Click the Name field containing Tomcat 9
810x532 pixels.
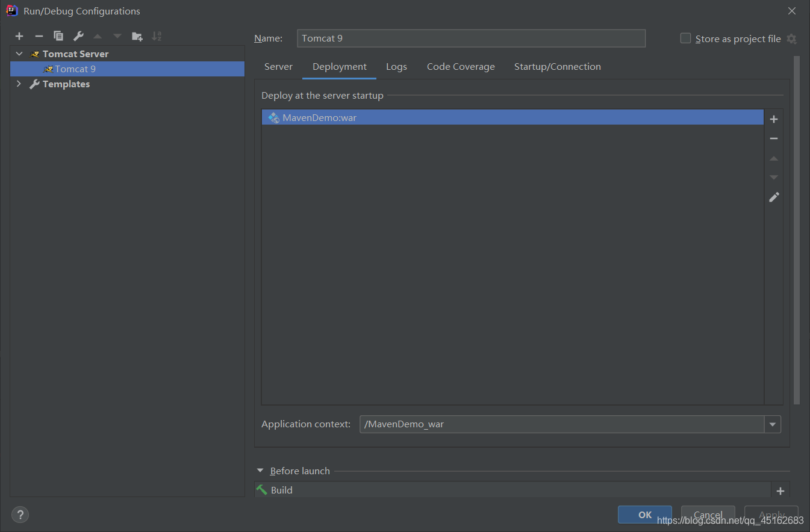pyautogui.click(x=471, y=39)
